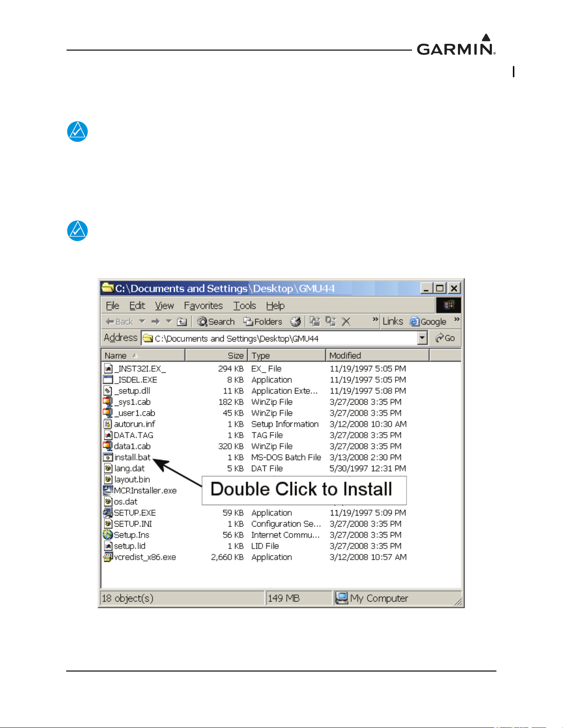This screenshot has width=563, height=728.
Task: Click the Move To toolbar icon
Action: (315, 321)
